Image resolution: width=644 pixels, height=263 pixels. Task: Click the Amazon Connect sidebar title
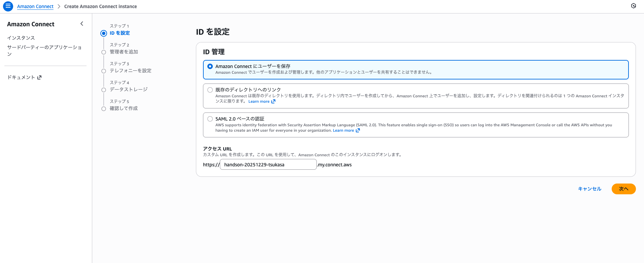coord(31,24)
